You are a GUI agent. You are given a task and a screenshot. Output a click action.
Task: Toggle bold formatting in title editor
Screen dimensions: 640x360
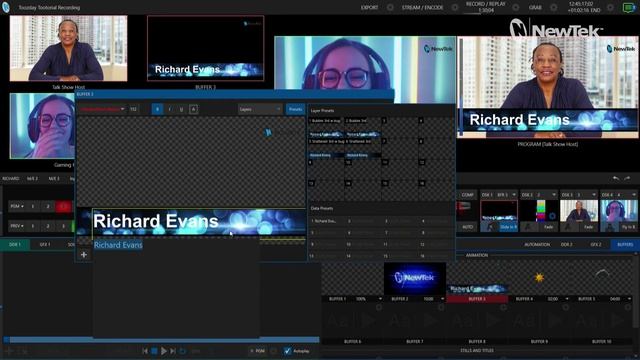[157, 109]
